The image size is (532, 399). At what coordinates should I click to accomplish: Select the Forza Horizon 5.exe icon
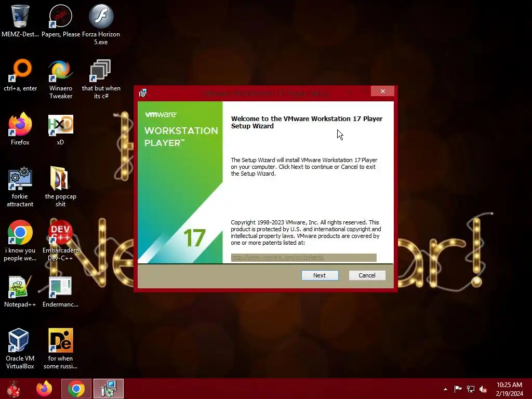(101, 24)
